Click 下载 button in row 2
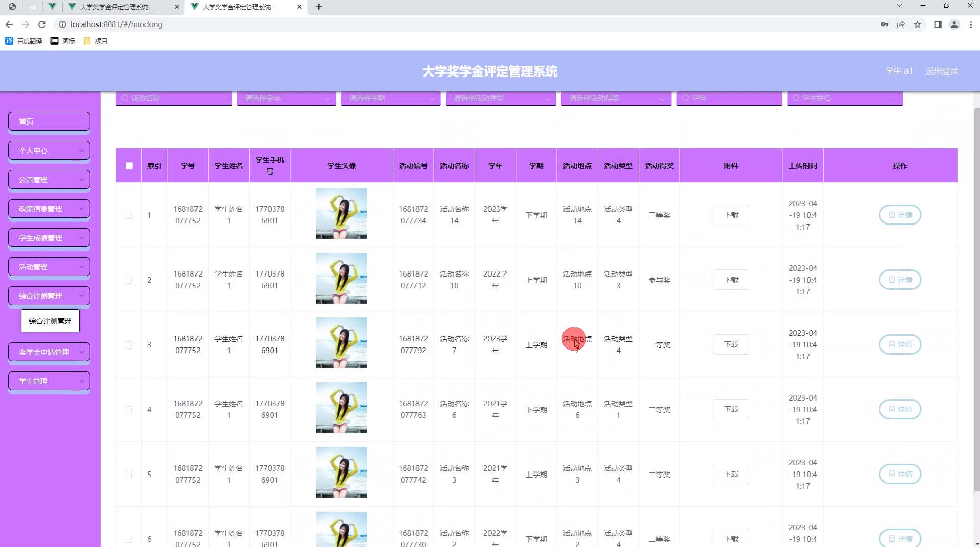This screenshot has width=980, height=547. pyautogui.click(x=731, y=280)
